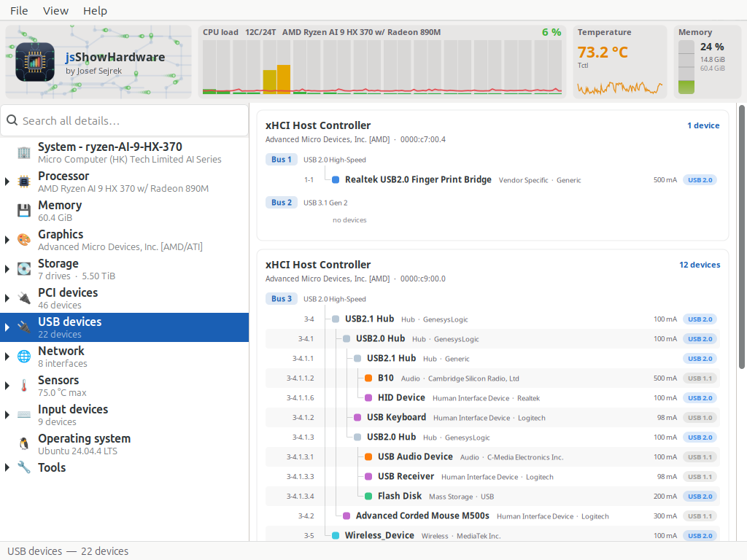Image resolution: width=747 pixels, height=560 pixels.
Task: Expand the Input devices tree node
Action: pyautogui.click(x=7, y=414)
